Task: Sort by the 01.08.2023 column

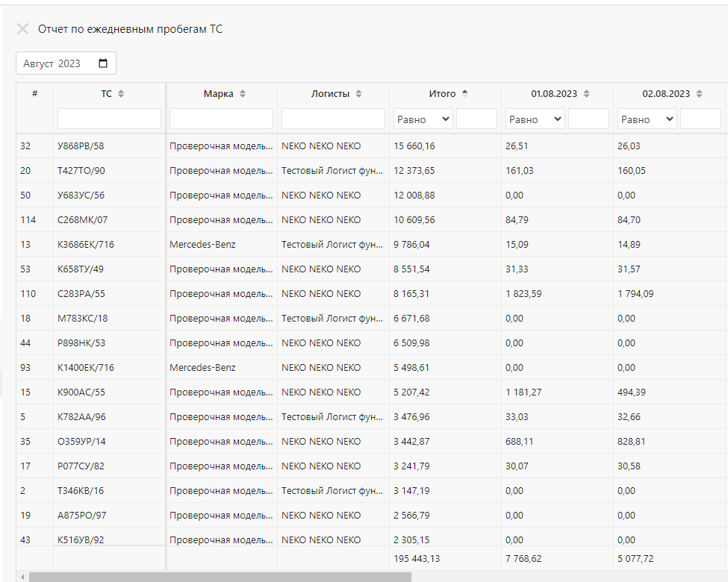Action: [x=586, y=94]
